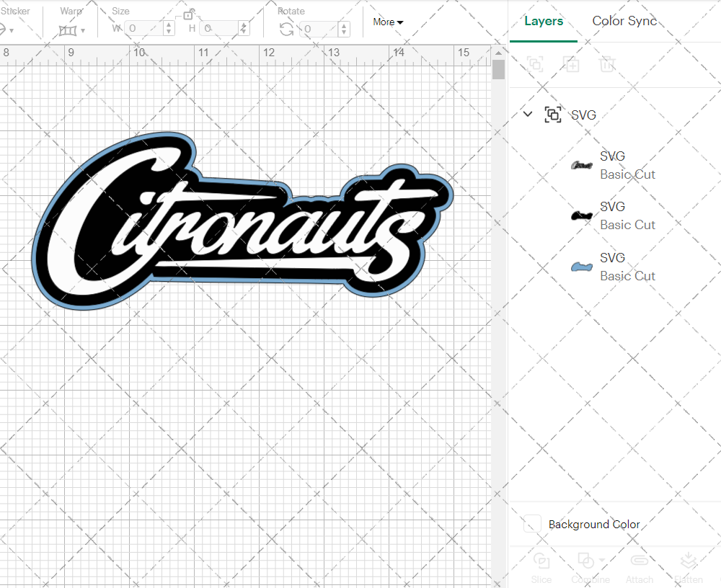Select the Warp tool
721x588 pixels.
pyautogui.click(x=68, y=30)
